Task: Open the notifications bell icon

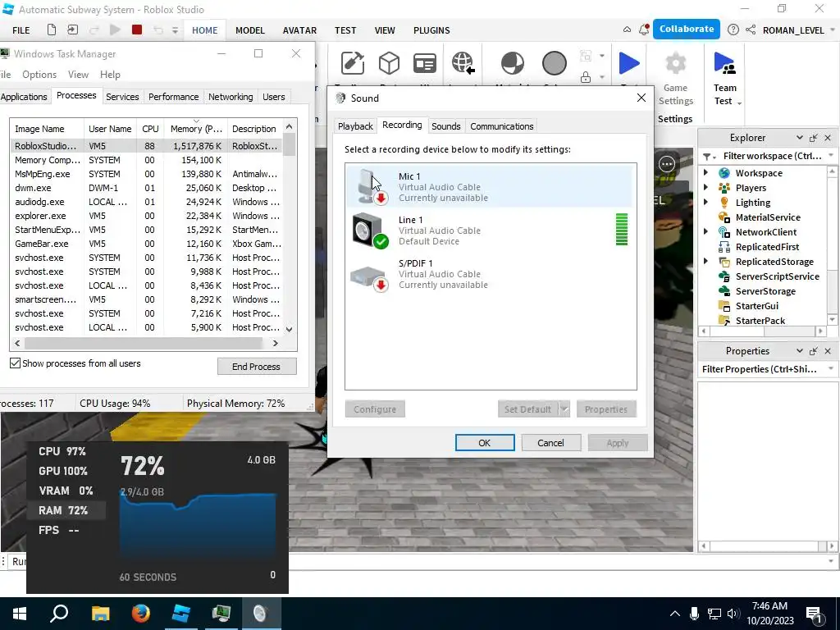Action: click(644, 30)
